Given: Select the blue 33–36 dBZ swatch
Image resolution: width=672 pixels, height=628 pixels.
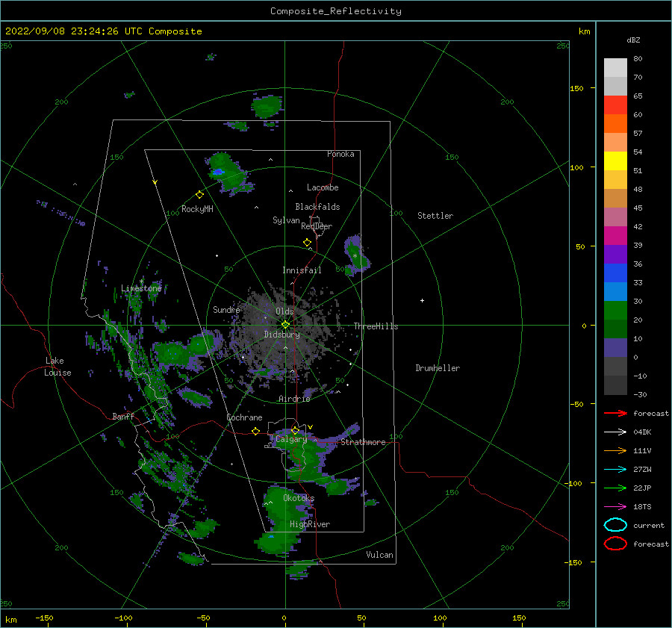Looking at the screenshot, I should (x=615, y=273).
